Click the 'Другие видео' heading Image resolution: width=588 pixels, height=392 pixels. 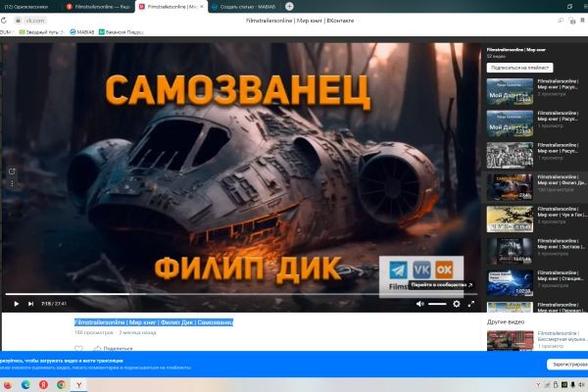click(x=506, y=321)
